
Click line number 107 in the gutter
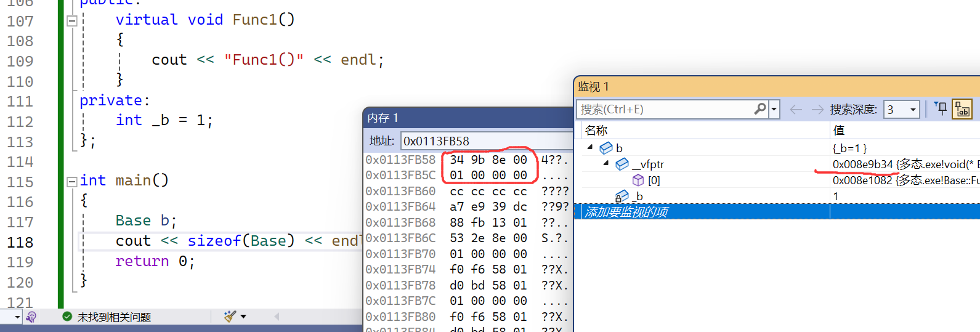[x=20, y=21]
